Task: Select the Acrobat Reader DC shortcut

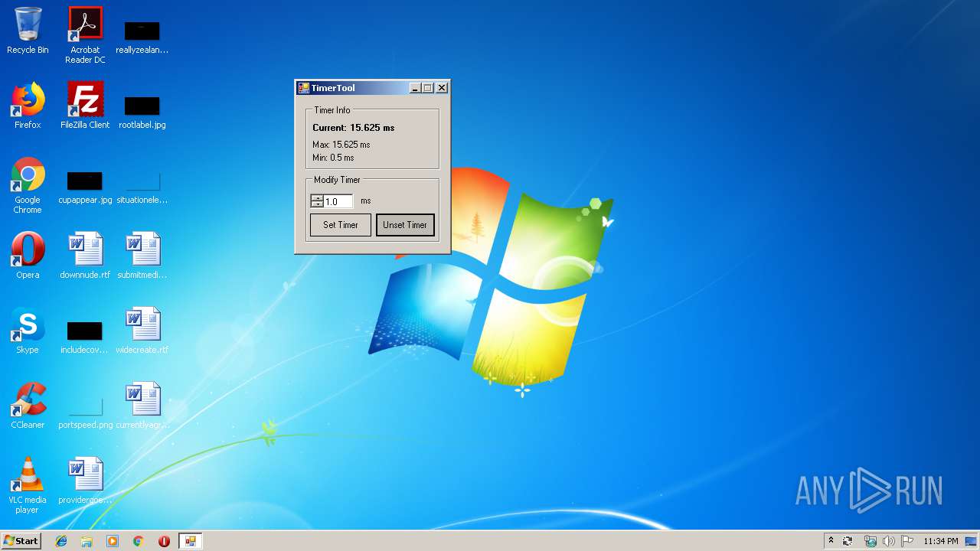Action: point(85,35)
